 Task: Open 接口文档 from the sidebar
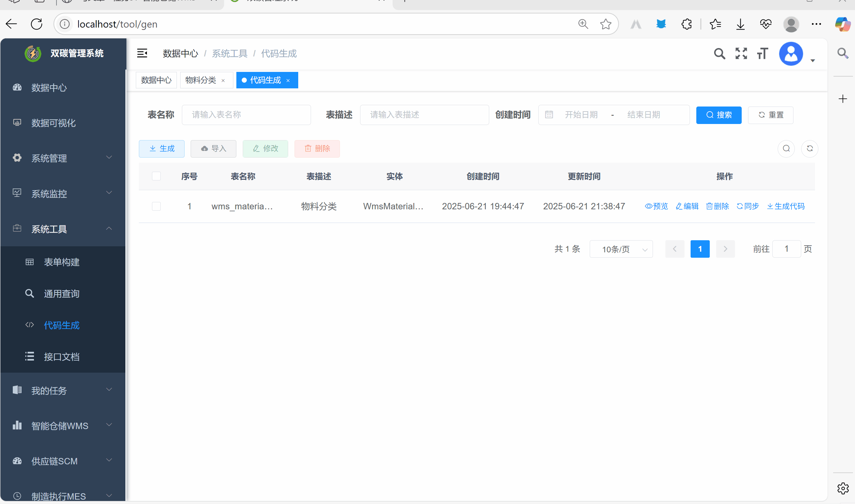[62, 356]
